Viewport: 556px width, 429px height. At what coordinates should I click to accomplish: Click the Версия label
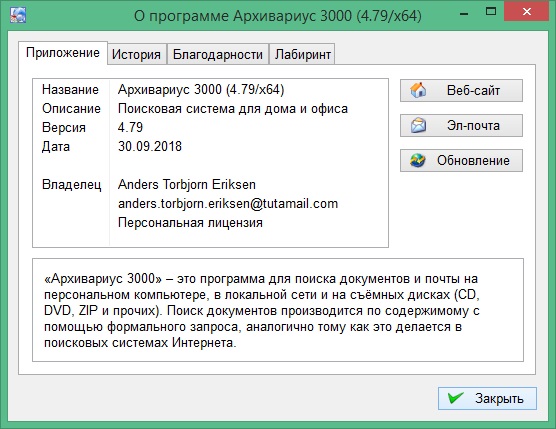point(64,128)
